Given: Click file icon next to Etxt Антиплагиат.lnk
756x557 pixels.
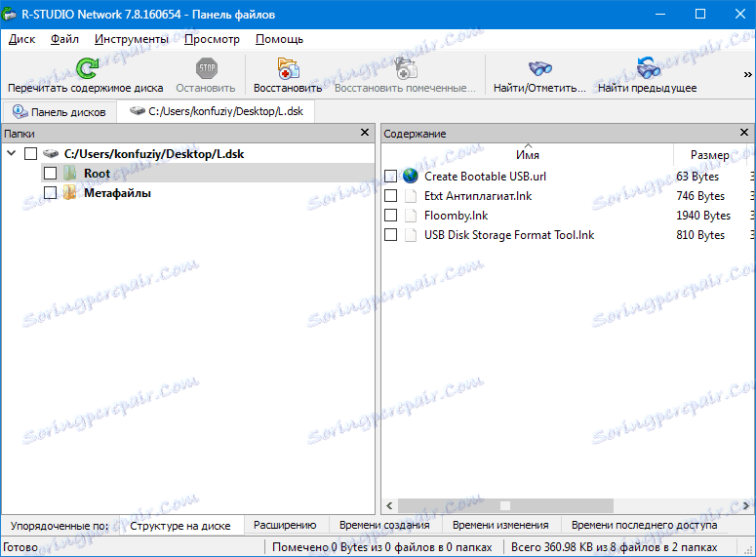Looking at the screenshot, I should click(x=411, y=196).
